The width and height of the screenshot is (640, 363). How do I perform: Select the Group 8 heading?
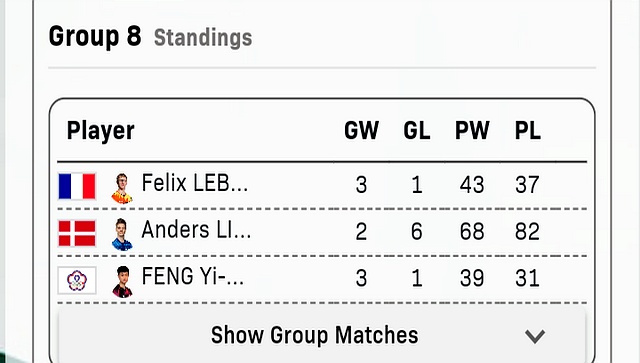(95, 36)
